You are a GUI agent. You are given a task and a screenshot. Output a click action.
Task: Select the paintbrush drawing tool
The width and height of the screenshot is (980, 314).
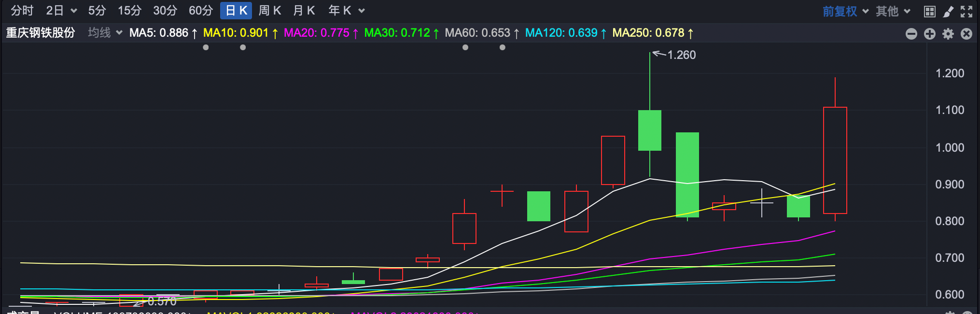pos(948,12)
